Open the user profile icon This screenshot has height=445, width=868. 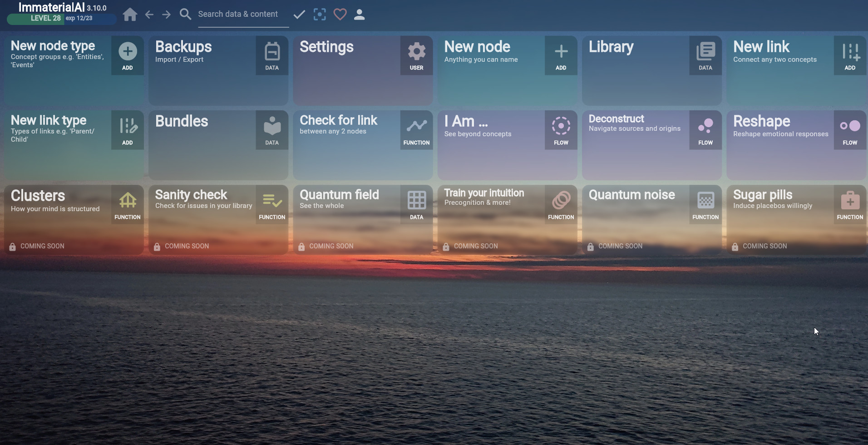(x=360, y=14)
